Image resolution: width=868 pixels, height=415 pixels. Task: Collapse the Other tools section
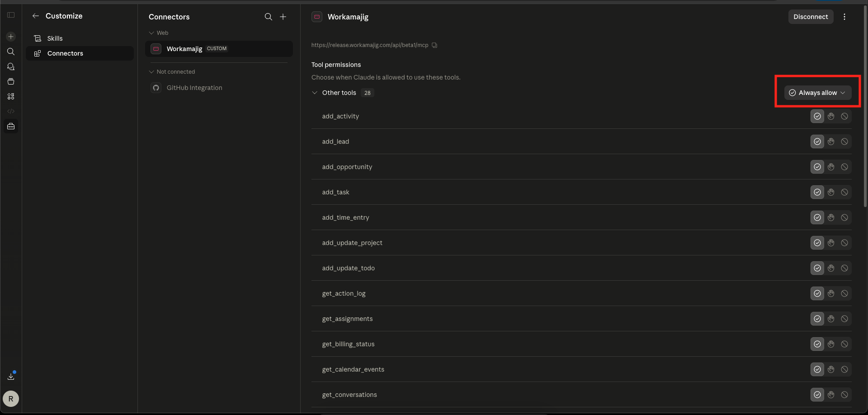coord(315,93)
